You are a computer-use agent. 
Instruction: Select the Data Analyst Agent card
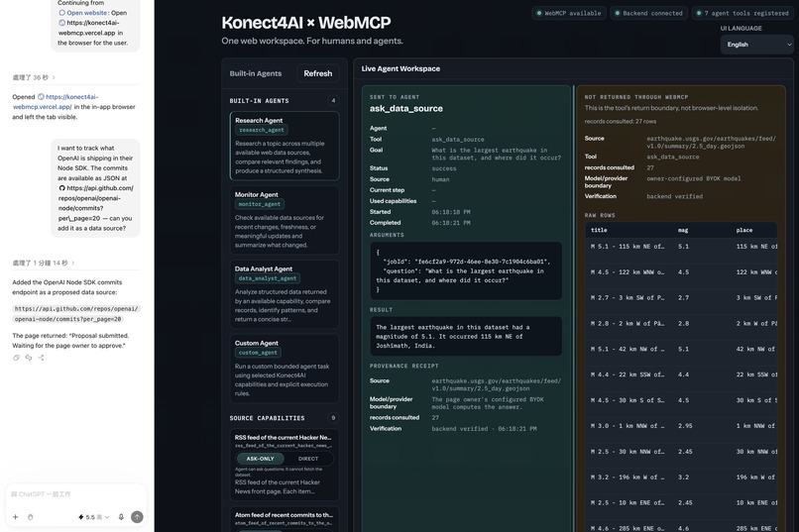[x=285, y=294]
